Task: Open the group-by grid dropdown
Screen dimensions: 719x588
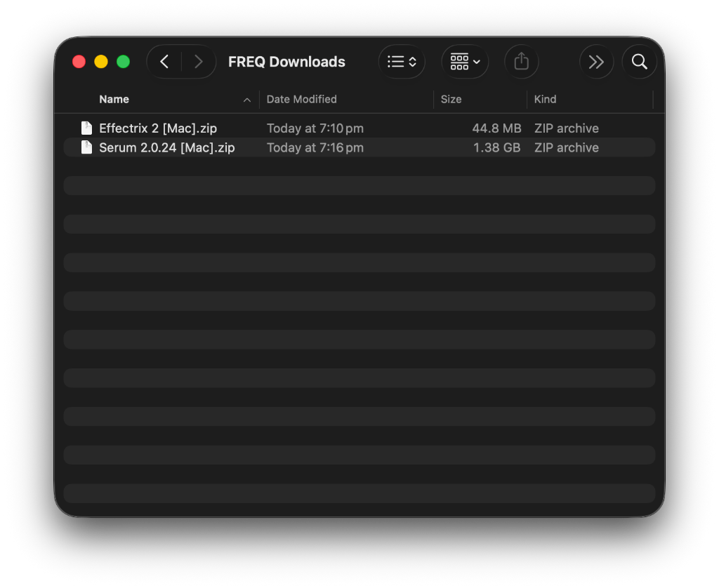Action: (x=465, y=62)
